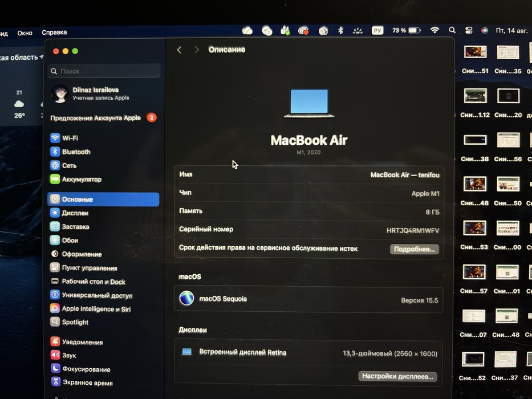Viewport: 532px width, 399px height.
Task: Open desktop screenshot thumbnail Сни....53
Action: [474, 228]
